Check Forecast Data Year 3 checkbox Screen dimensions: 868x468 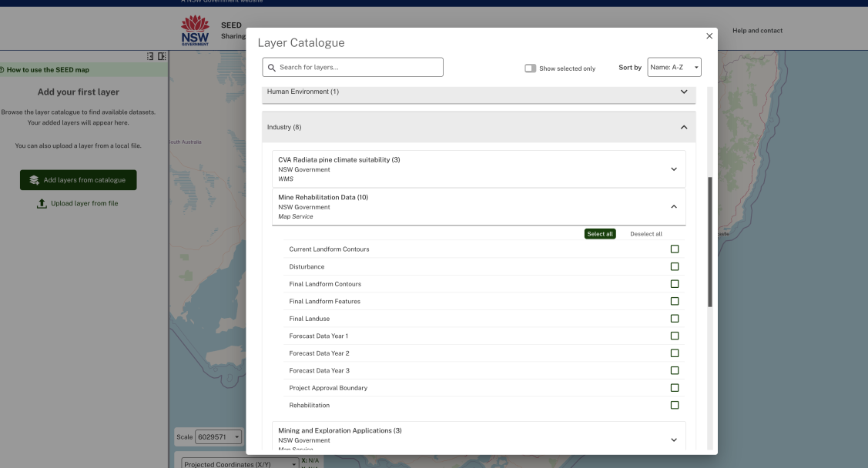674,371
